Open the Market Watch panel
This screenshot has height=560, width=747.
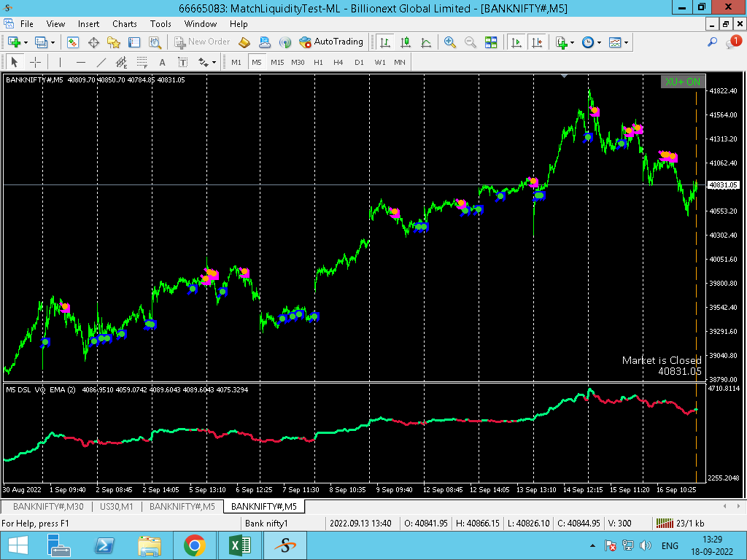[73, 42]
